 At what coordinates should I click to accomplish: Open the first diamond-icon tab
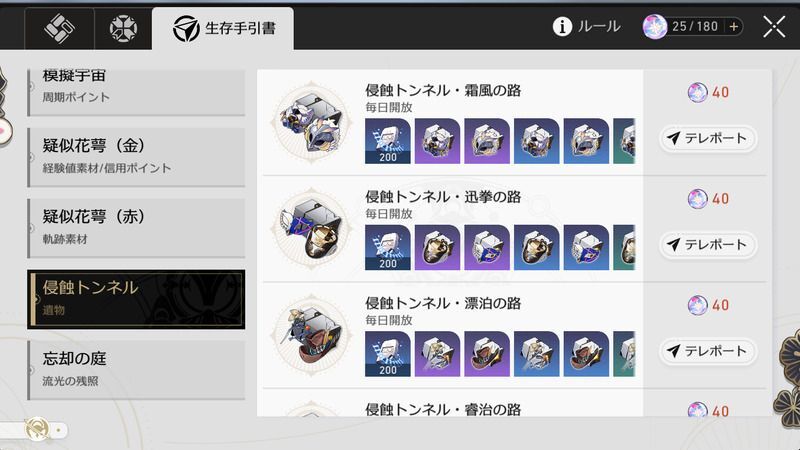pyautogui.click(x=59, y=28)
